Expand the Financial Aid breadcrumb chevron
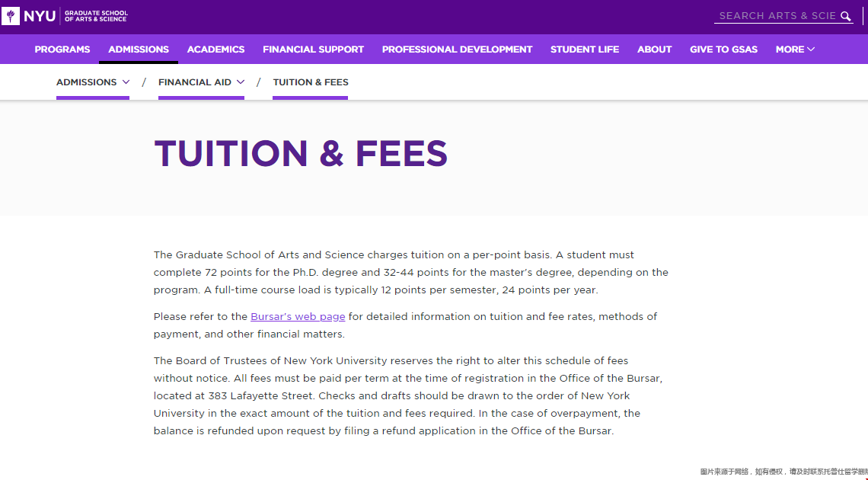 coord(241,82)
